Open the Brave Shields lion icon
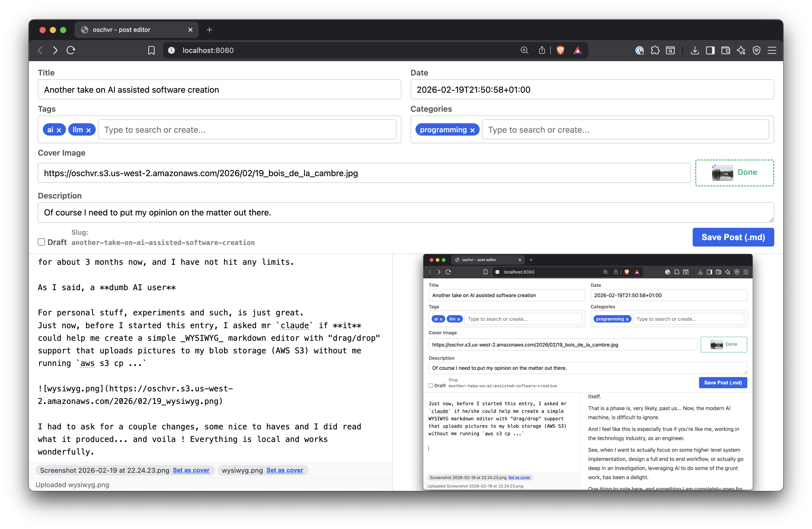 560,51
